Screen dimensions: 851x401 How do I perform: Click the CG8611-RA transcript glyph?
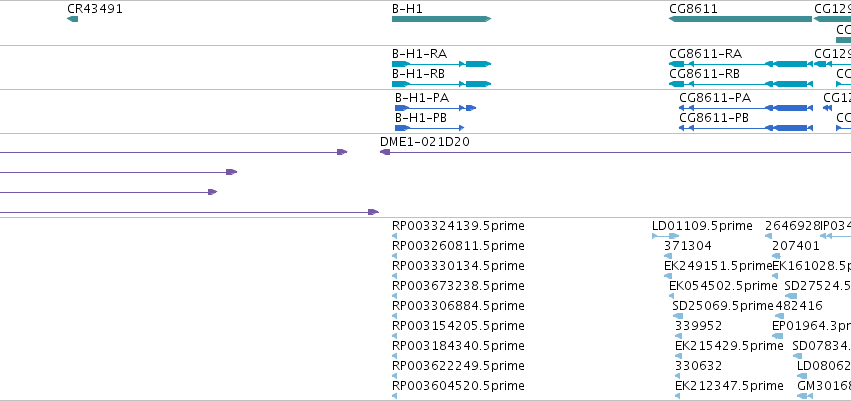[740, 64]
